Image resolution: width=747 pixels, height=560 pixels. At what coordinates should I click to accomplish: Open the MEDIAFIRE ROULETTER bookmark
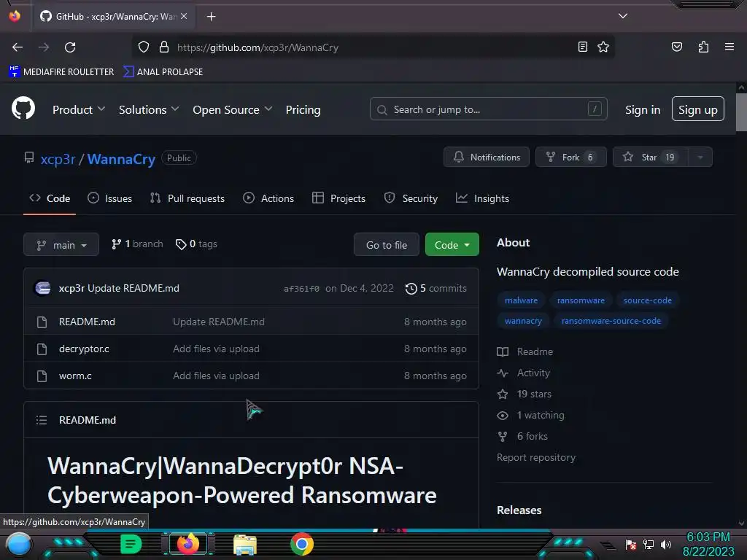point(61,72)
